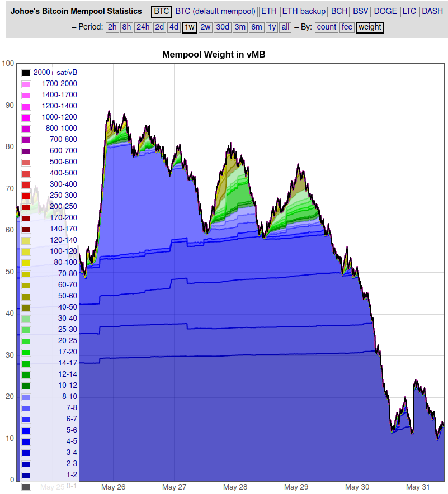Click the 7-8 blue swatch
Image resolution: width=448 pixels, height=494 pixels.
click(26, 408)
